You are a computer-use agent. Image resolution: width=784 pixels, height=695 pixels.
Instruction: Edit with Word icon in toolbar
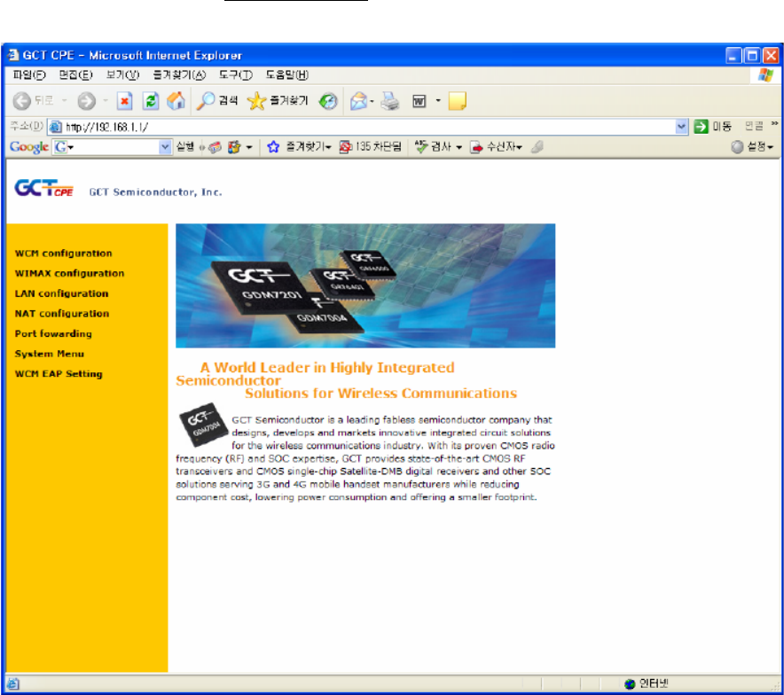coord(419,101)
